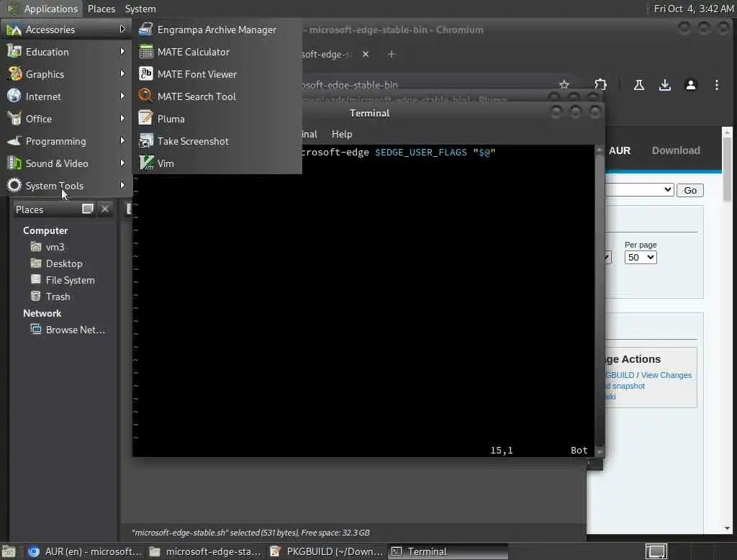737x560 pixels.
Task: Open the Education category
Action: pos(65,52)
